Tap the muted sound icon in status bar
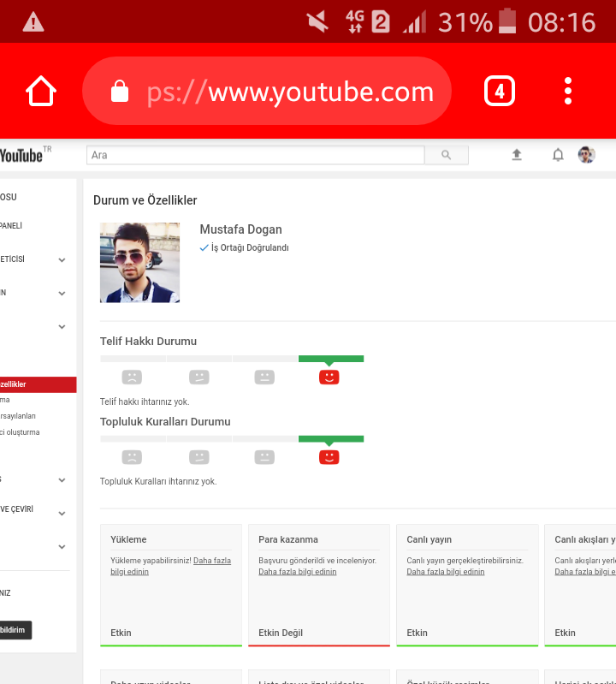Viewport: 616px width, 684px height. (x=317, y=21)
